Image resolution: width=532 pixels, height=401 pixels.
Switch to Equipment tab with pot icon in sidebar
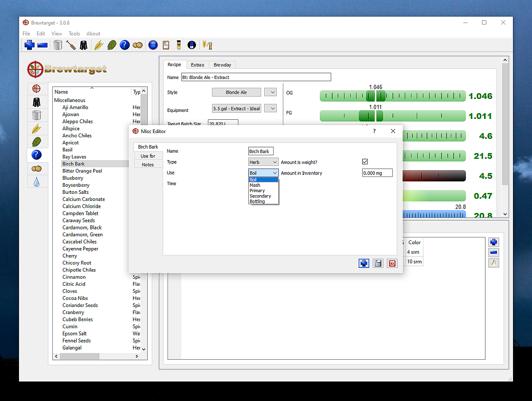point(36,115)
